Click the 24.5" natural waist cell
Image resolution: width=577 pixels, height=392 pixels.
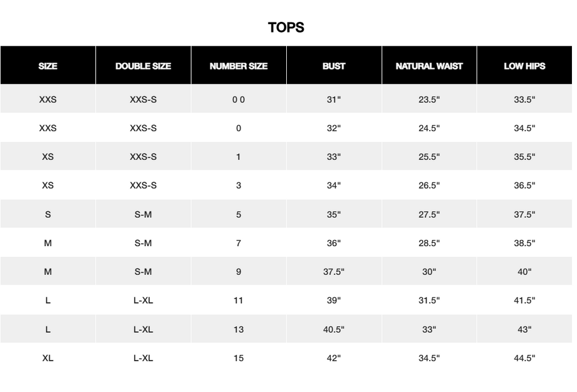(x=429, y=128)
